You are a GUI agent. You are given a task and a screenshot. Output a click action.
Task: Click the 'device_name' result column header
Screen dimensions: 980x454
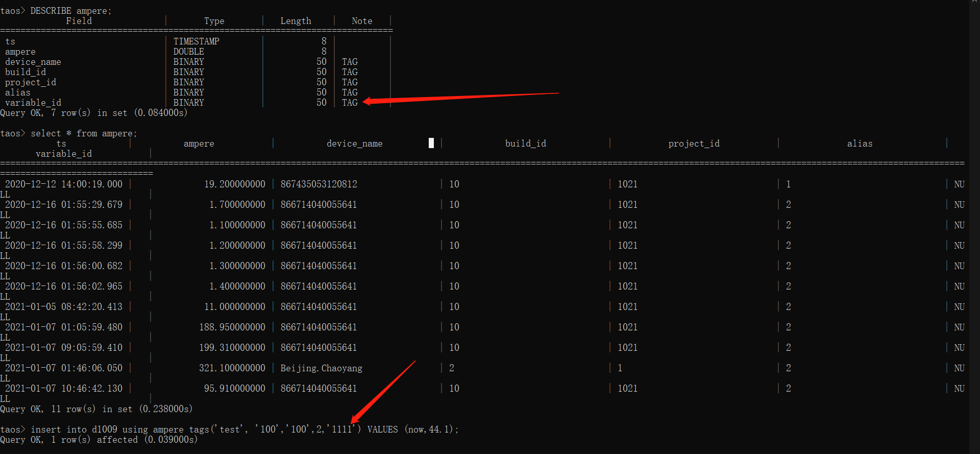coord(355,144)
